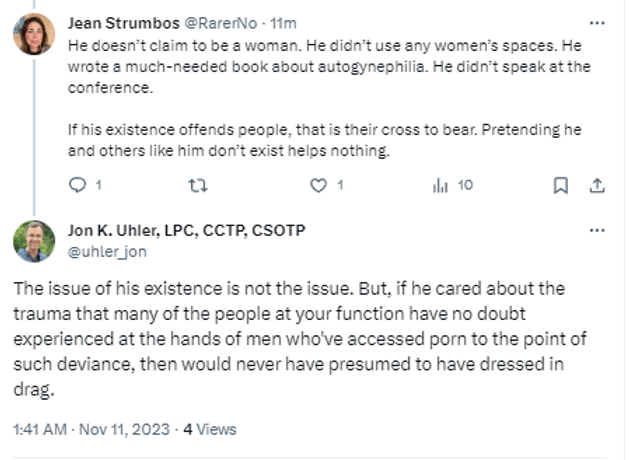Open more options on Jon K. Uhler's tweet
629x460 pixels.
(597, 230)
